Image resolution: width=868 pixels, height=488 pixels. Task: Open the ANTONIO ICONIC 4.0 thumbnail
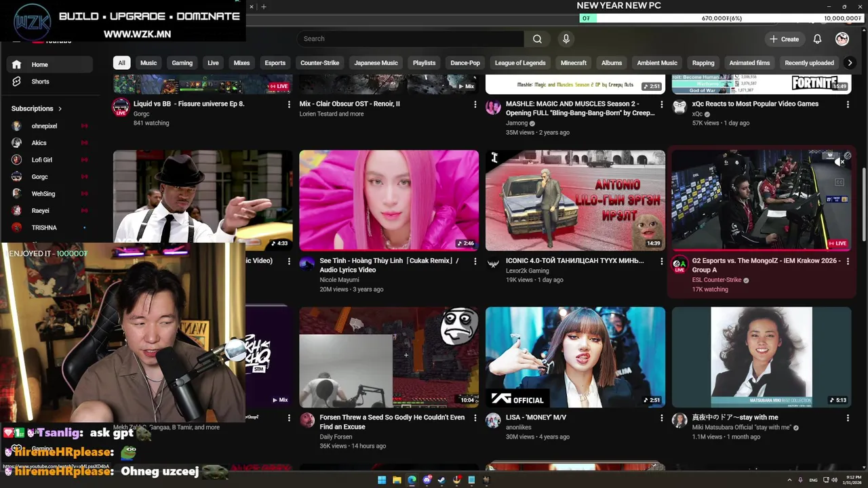coord(575,200)
